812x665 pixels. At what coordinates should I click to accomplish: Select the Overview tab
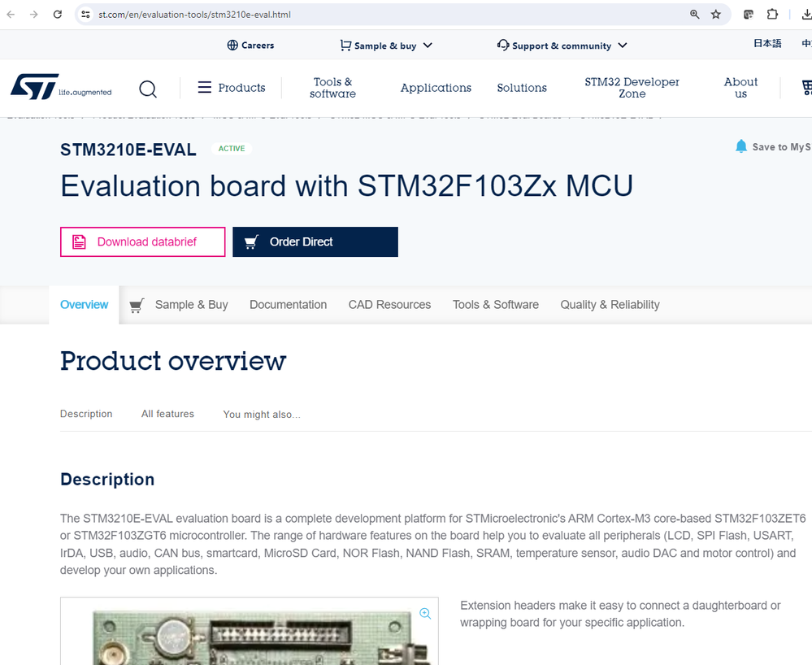click(84, 305)
